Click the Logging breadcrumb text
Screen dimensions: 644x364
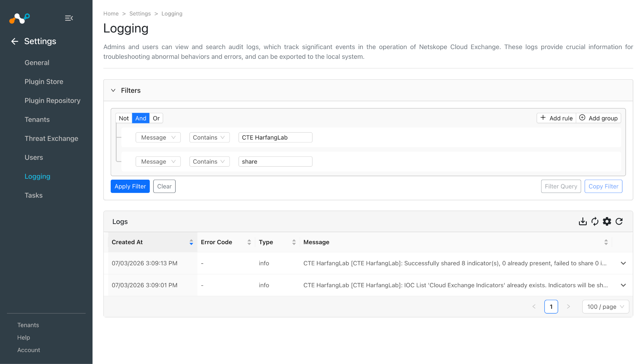[x=172, y=14]
